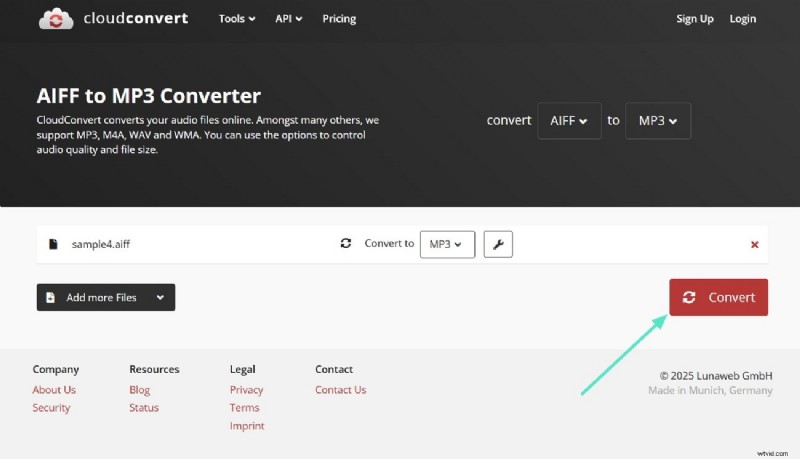Image resolution: width=800 pixels, height=459 pixels.
Task: Open the MP3 target format dropdown in header
Action: 658,121
